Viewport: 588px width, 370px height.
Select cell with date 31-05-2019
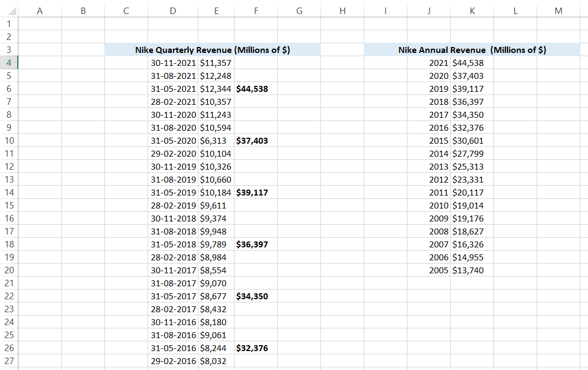point(173,193)
